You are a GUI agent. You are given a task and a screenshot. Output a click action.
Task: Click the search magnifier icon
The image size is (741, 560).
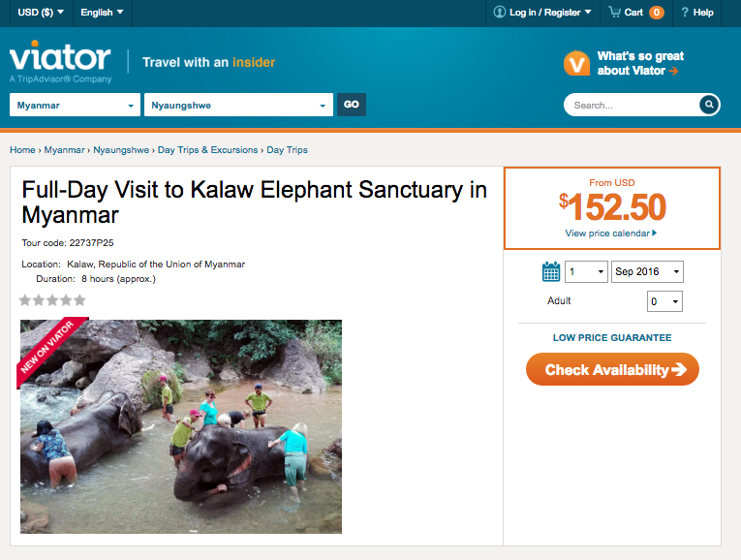(x=709, y=105)
